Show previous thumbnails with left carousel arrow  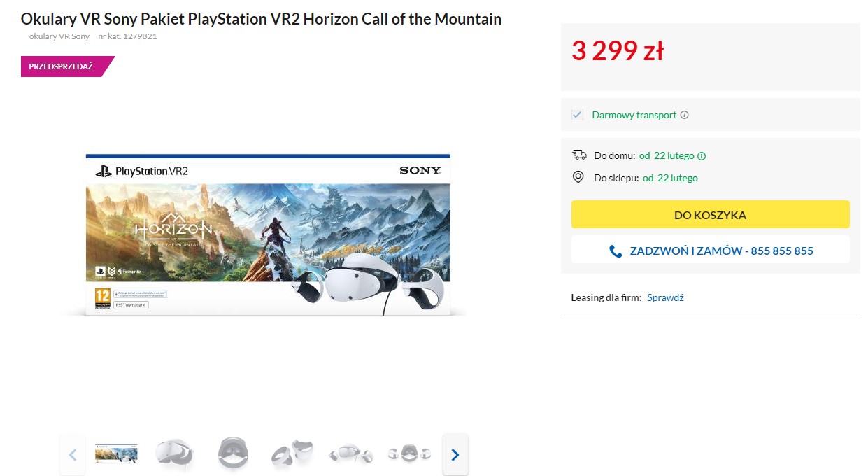(72, 455)
